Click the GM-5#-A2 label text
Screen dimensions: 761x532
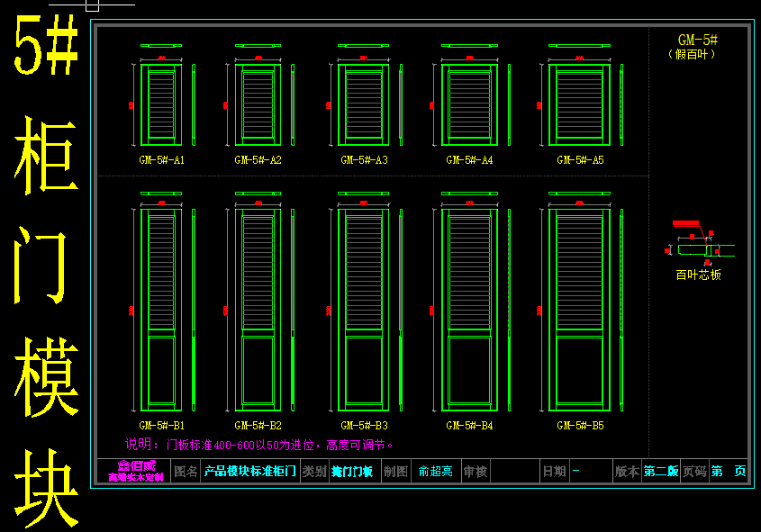click(x=258, y=160)
